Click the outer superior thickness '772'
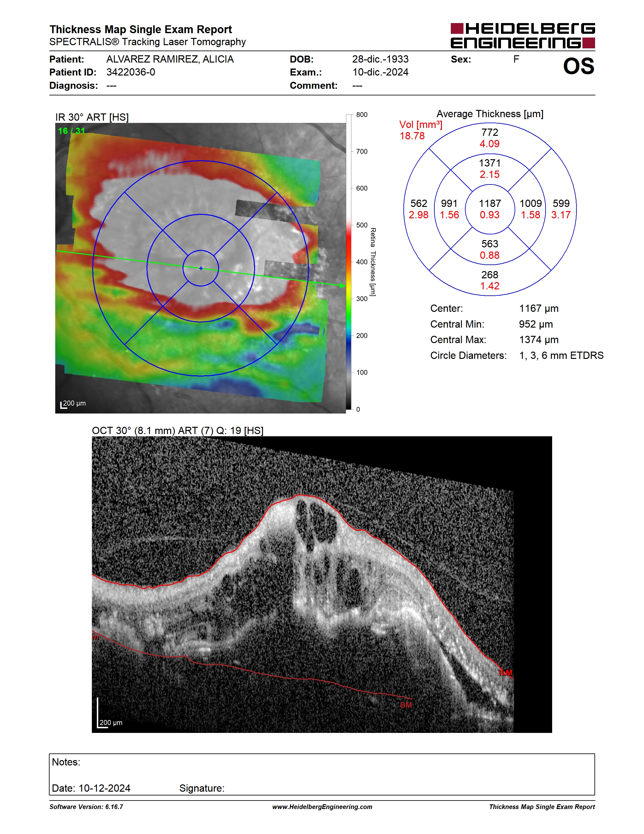The image size is (644, 834). 490,132
